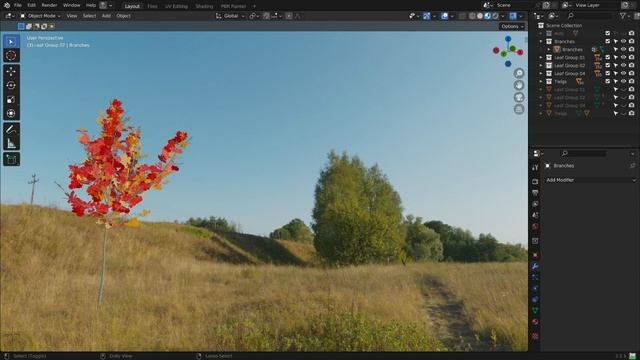This screenshot has height=360, width=640.
Task: Select the Annotate pencil tool
Action: tap(11, 129)
